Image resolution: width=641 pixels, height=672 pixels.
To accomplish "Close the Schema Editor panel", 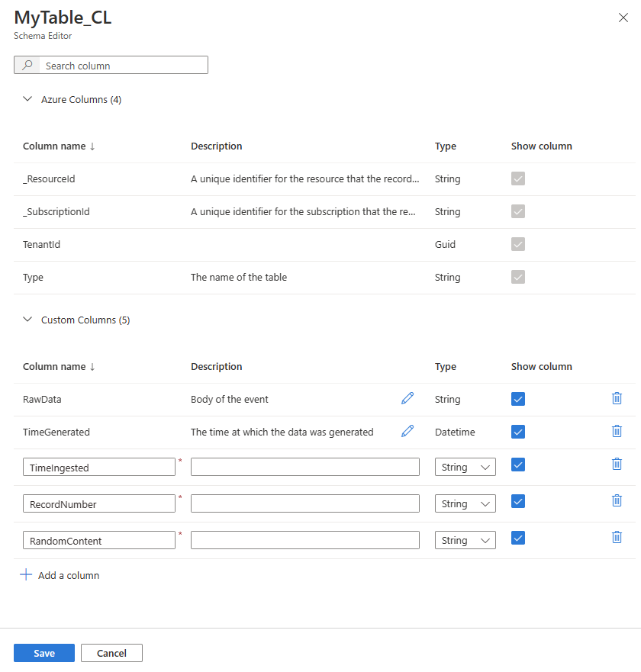I will click(x=623, y=18).
